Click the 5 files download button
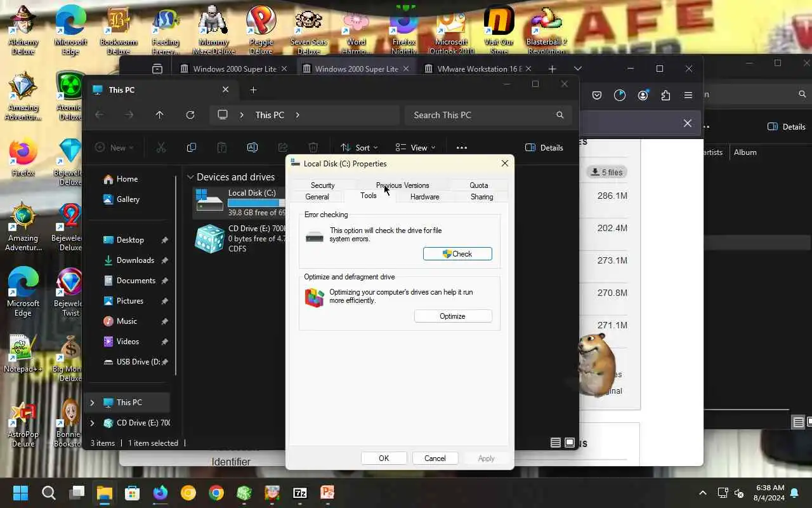 coord(606,172)
